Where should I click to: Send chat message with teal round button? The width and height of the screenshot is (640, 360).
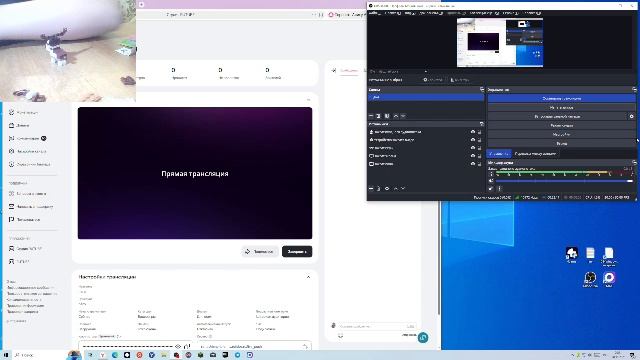pyautogui.click(x=423, y=338)
